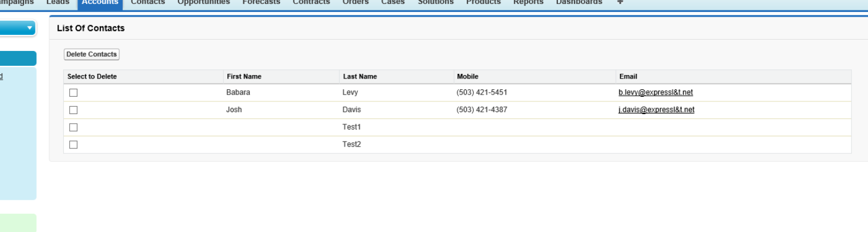View the Solutions tab
Image resolution: width=868 pixels, height=232 pixels.
click(435, 3)
